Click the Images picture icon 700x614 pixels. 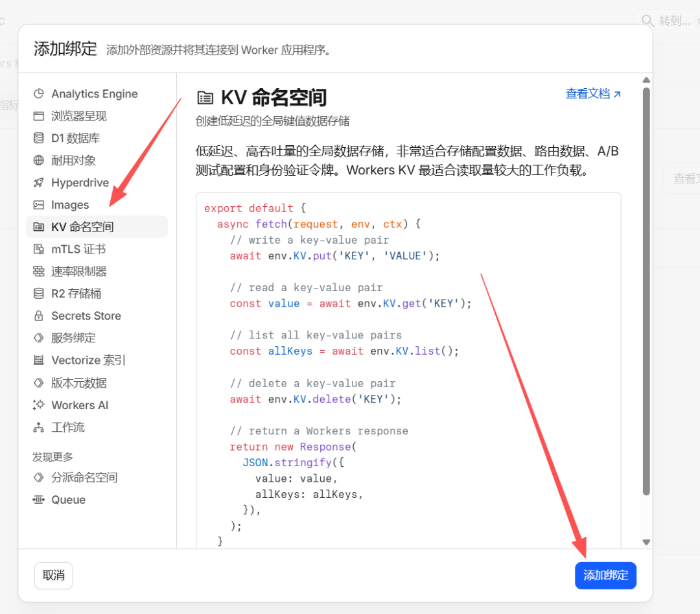[39, 205]
